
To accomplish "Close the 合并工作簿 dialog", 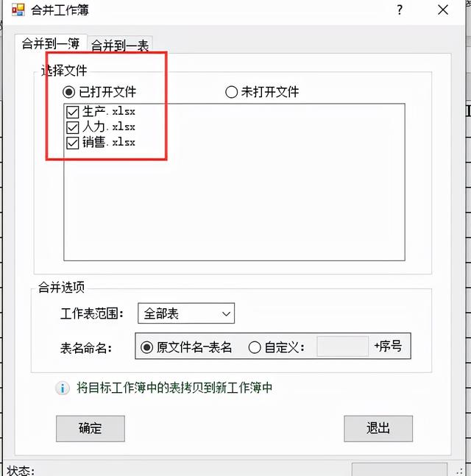I will [443, 10].
